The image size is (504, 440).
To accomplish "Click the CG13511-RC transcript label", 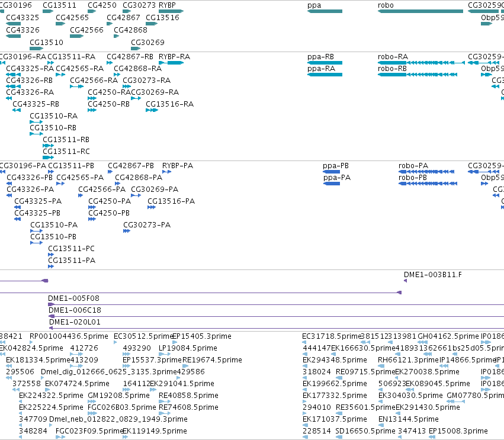I will [x=66, y=152].
